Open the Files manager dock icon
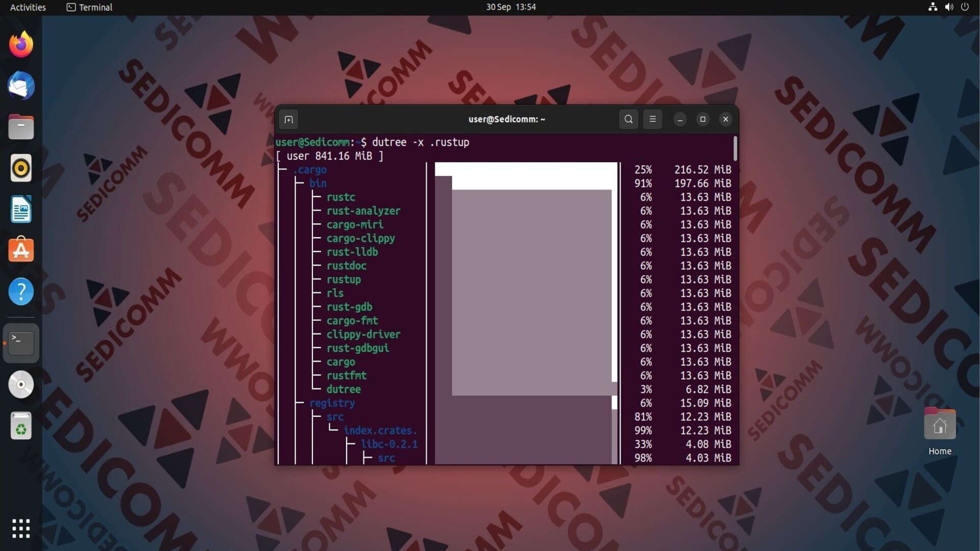The image size is (980, 551). pos(21,127)
